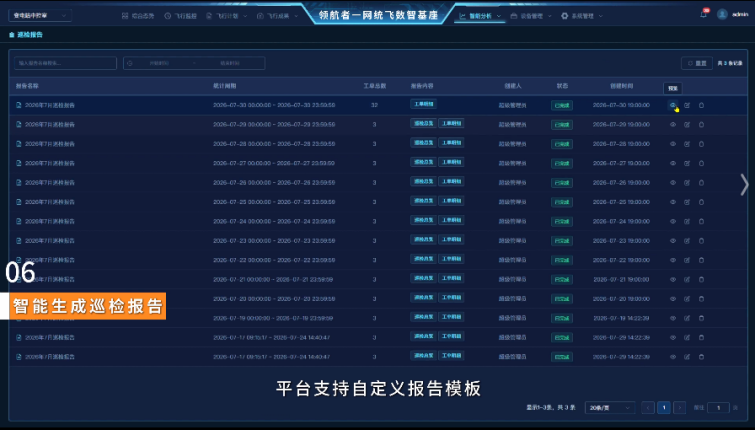Delete the report for period 2026-07-30
The image size is (756, 430).
pyautogui.click(x=702, y=105)
